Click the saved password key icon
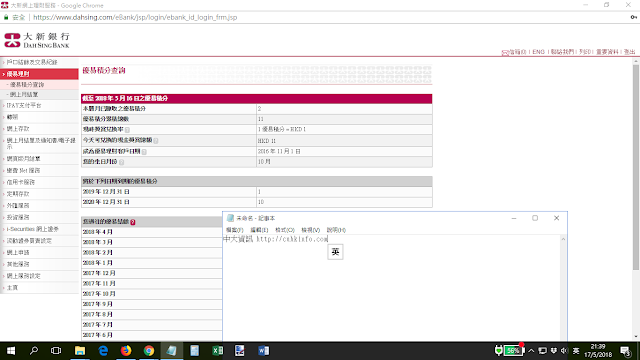640x360 pixels. 633,17
